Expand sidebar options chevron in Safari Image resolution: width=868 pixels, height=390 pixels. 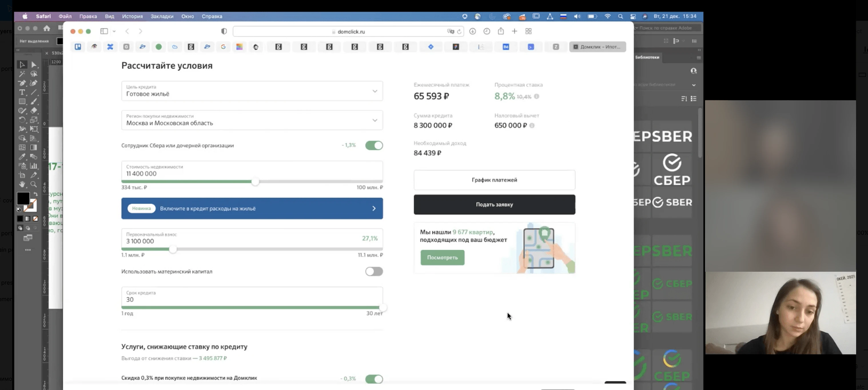pos(114,31)
